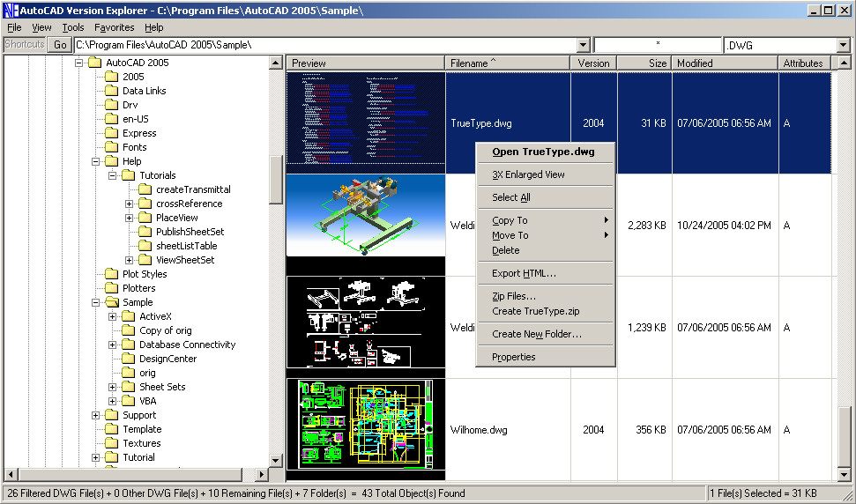Image resolution: width=856 pixels, height=504 pixels.
Task: Collapse the AutoCAD 2005 tree node
Action: (x=78, y=63)
